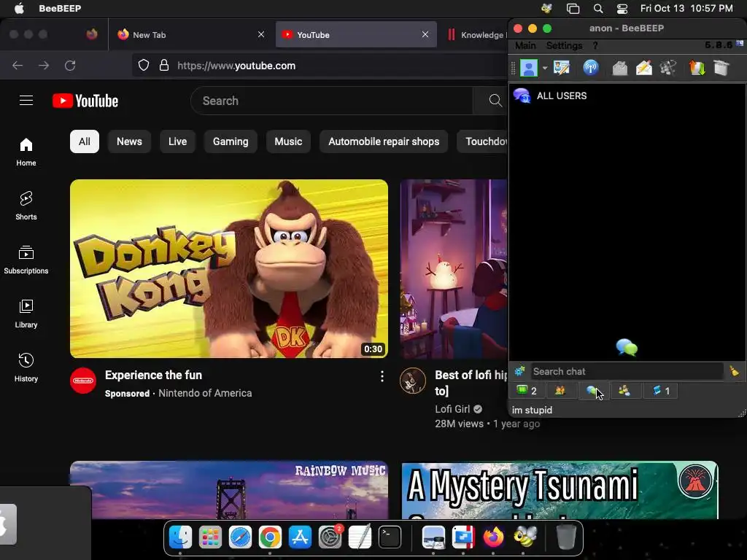Screen dimensions: 747x560
Task: Select the Live filter chip
Action: click(177, 141)
